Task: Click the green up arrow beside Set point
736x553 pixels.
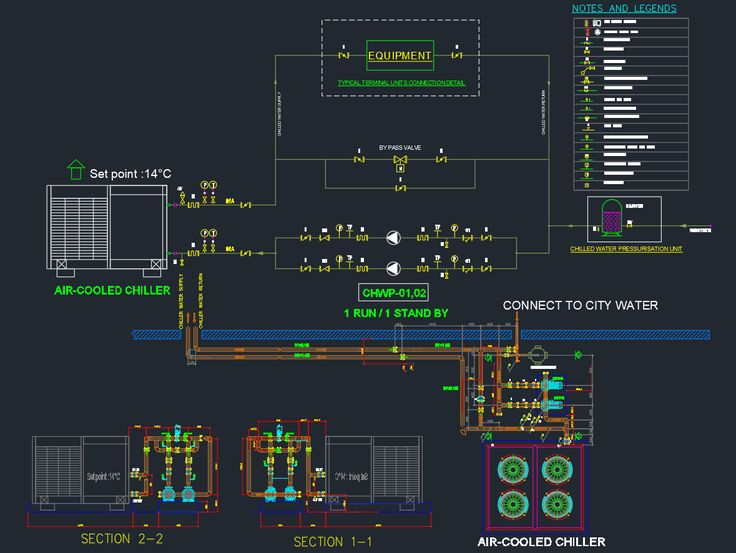Action: tap(76, 169)
